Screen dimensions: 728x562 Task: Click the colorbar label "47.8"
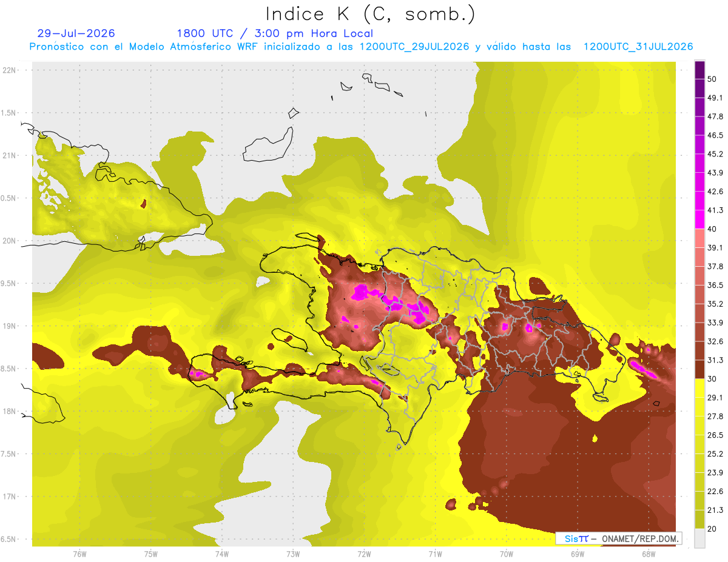[716, 117]
